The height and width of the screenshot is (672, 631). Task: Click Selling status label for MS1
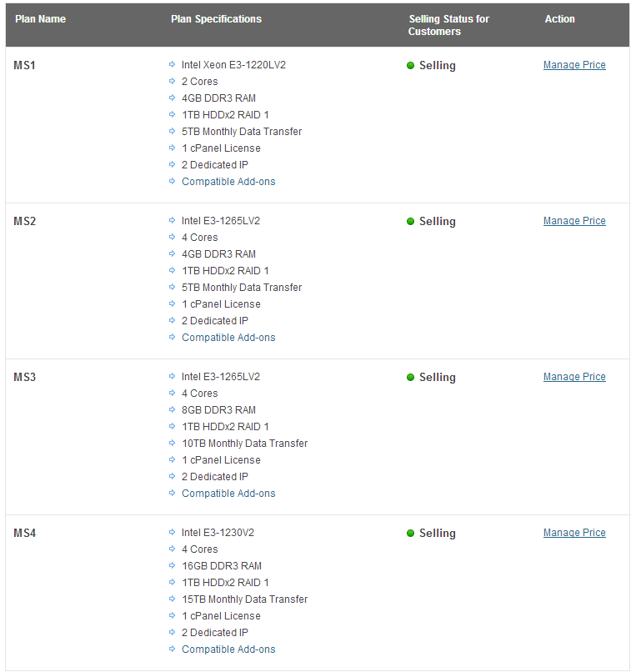pos(438,66)
